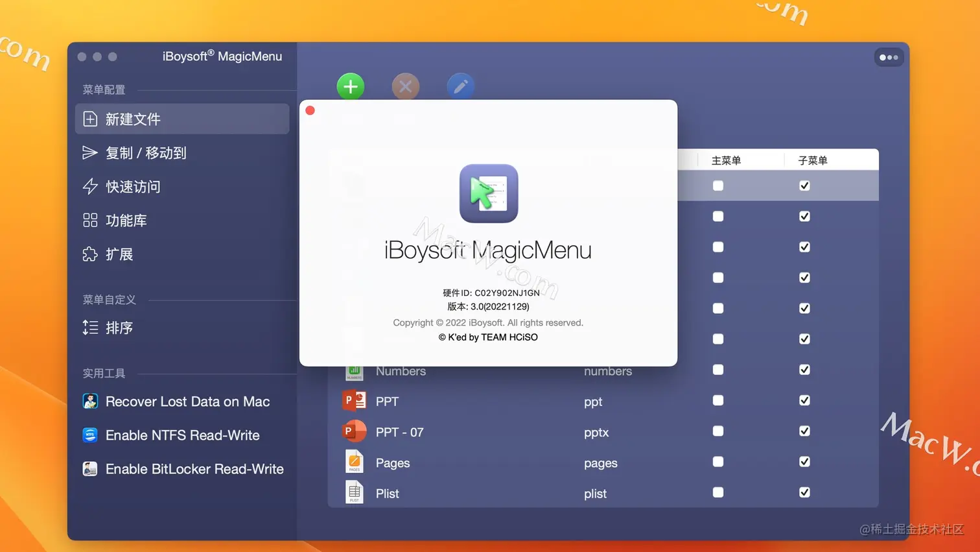Click the 主菜单 column header
The height and width of the screenshot is (552, 980).
tap(726, 160)
